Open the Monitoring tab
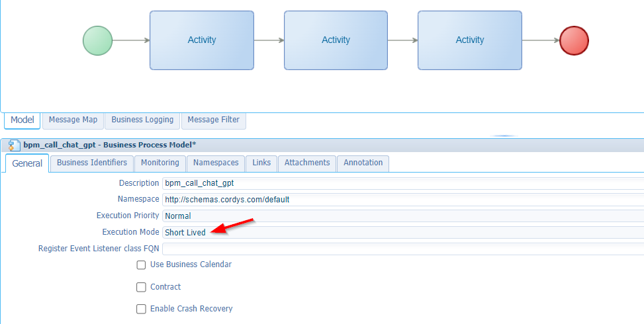Screen dimensions: 644x324 click(160, 163)
